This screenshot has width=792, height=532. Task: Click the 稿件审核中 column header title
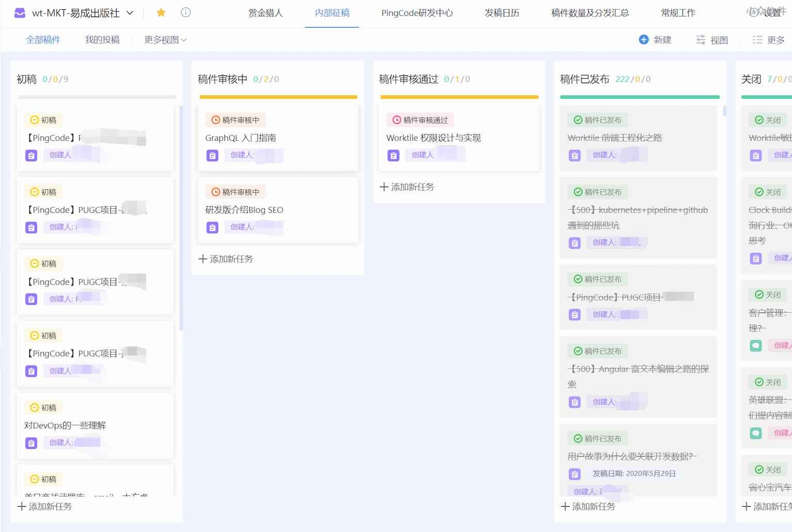(222, 79)
